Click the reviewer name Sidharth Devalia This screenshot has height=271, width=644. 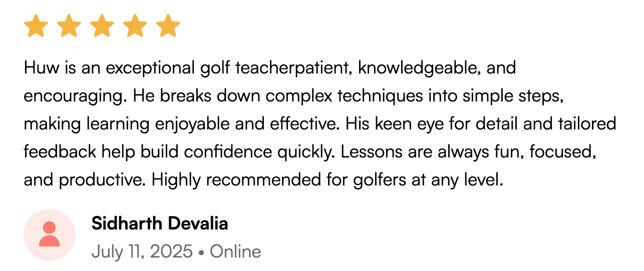click(160, 223)
